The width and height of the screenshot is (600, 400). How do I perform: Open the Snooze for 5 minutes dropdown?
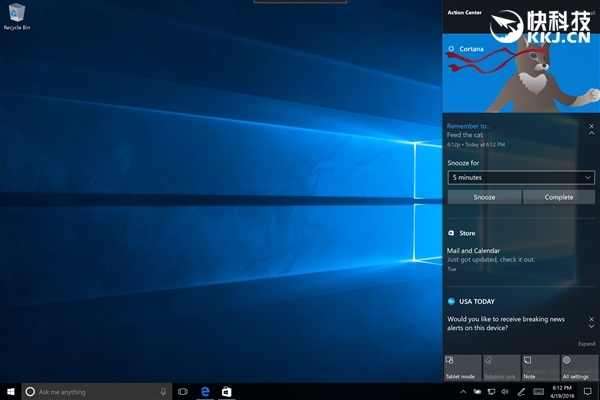pos(520,177)
